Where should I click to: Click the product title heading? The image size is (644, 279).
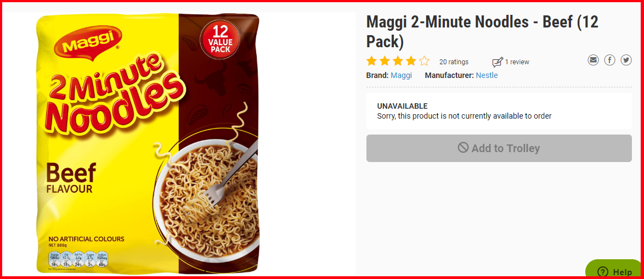482,32
